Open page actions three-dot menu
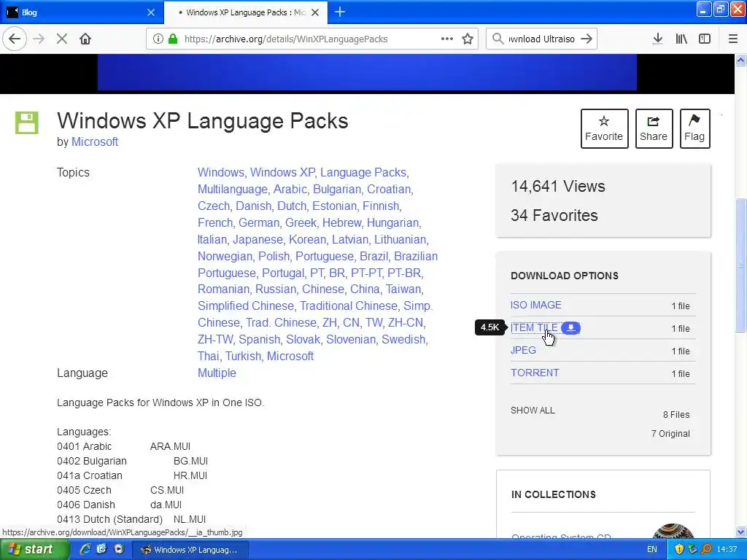The width and height of the screenshot is (747, 560). [447, 39]
